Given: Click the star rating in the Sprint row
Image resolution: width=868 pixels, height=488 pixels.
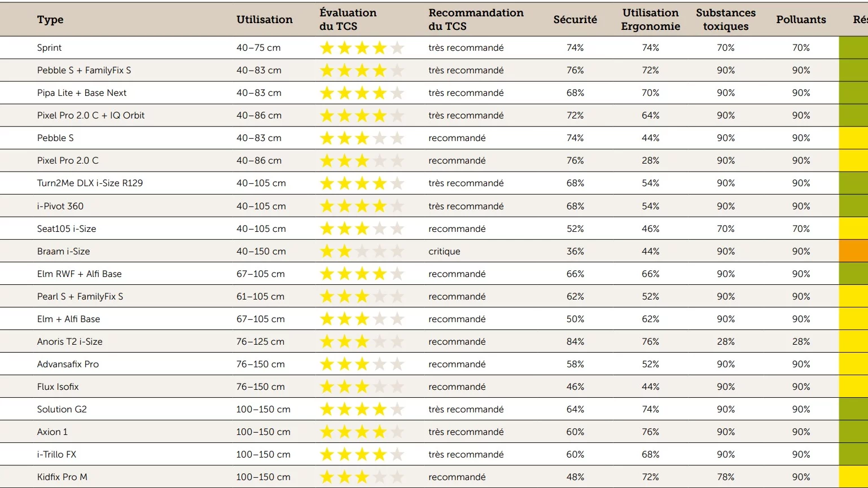Looking at the screenshot, I should (362, 48).
